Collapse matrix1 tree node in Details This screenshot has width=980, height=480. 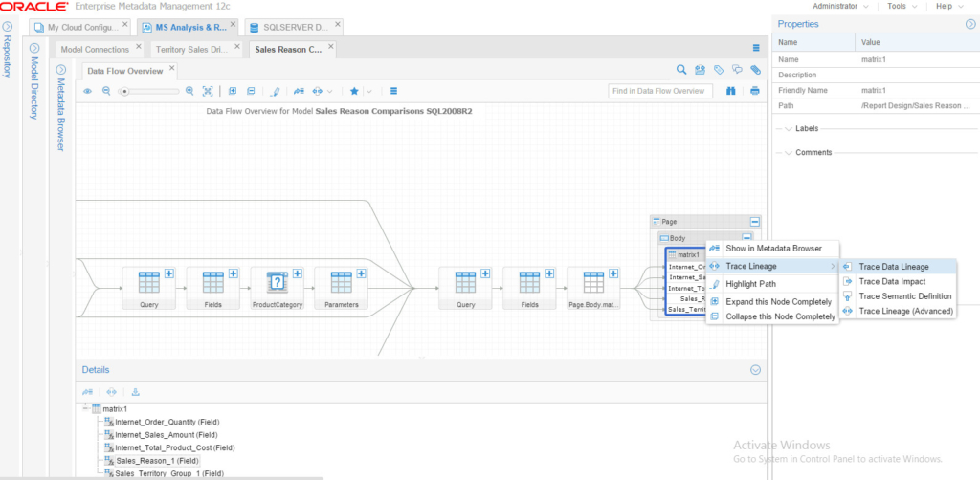coord(85,408)
